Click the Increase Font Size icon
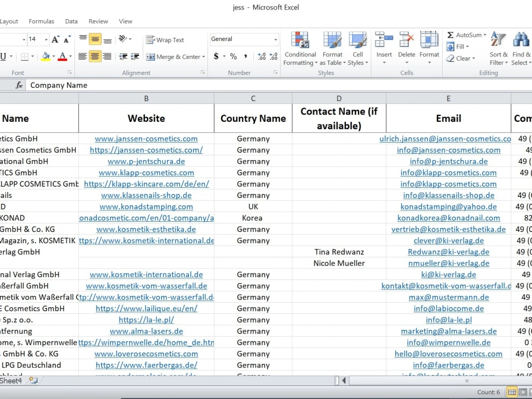Screen dimensions: 532x399 56,39
